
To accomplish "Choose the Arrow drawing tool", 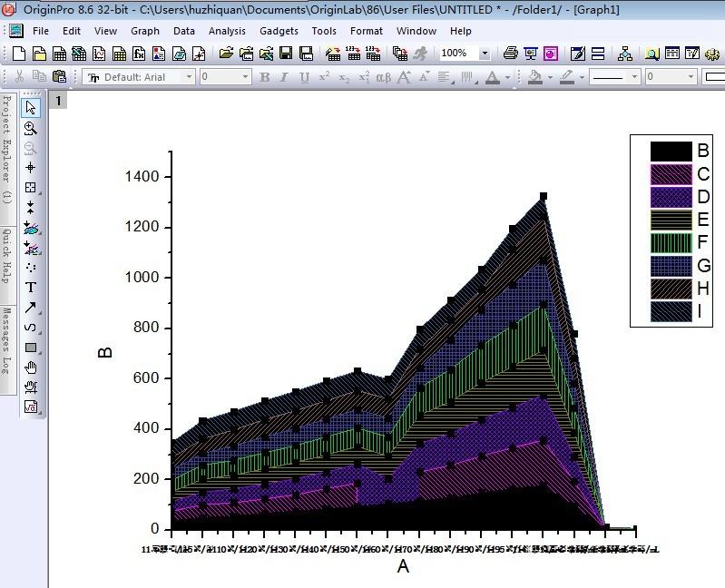I will pos(31,308).
